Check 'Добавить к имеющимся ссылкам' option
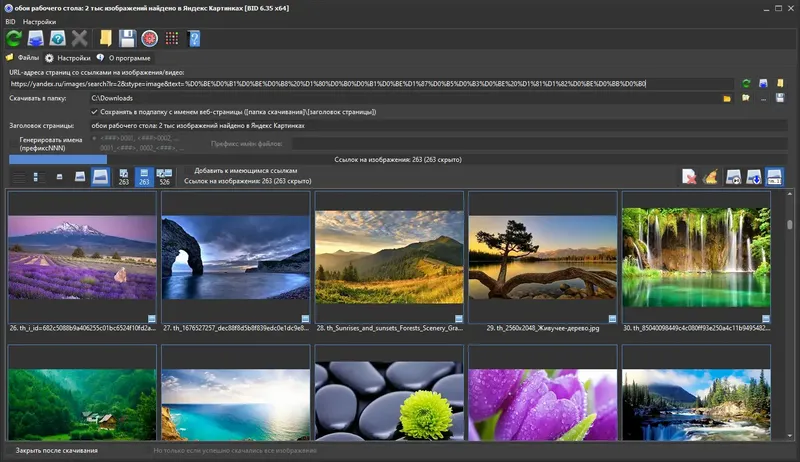 point(188,171)
